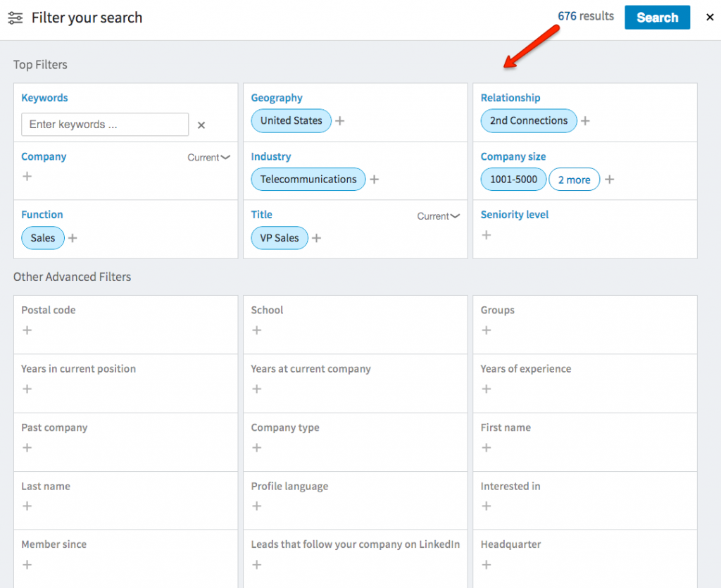Add a School filter plus icon

point(257,330)
